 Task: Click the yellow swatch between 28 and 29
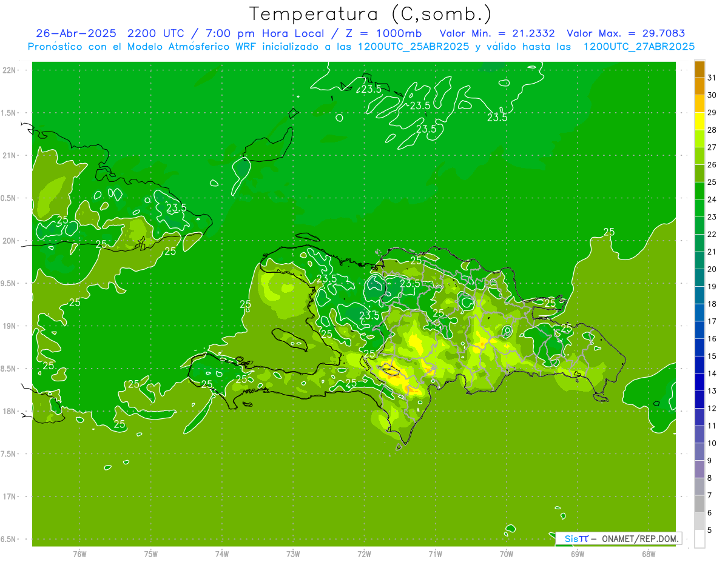click(699, 121)
